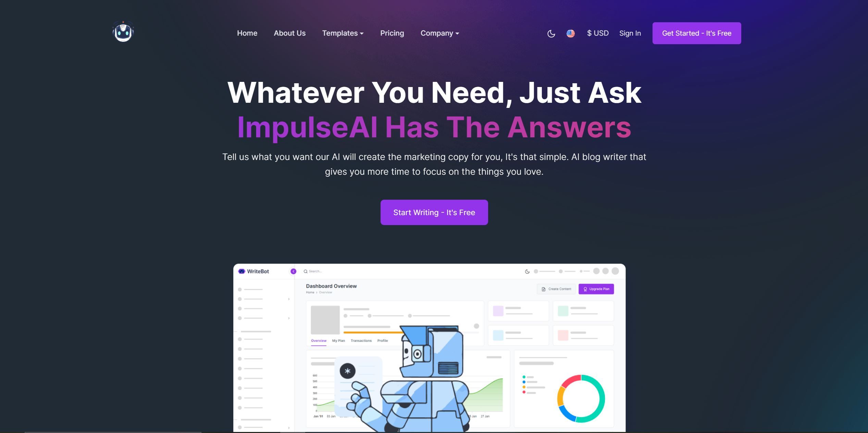Screen dimensions: 868x433
Task: Click Start Writing It's Free button
Action: click(434, 212)
